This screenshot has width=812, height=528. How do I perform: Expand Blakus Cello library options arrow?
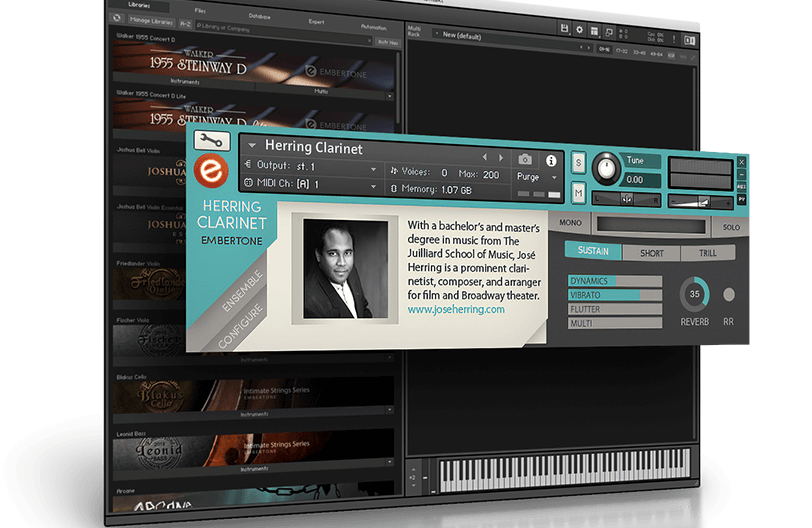click(x=389, y=409)
